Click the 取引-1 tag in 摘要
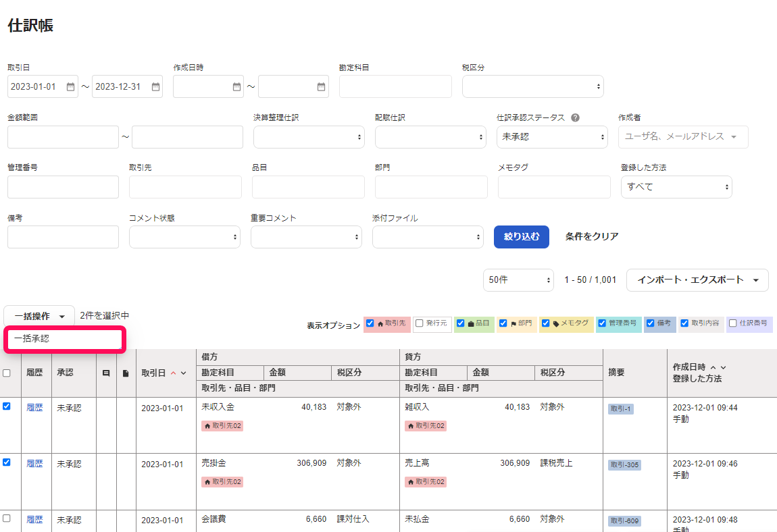This screenshot has width=777, height=532. click(620, 409)
